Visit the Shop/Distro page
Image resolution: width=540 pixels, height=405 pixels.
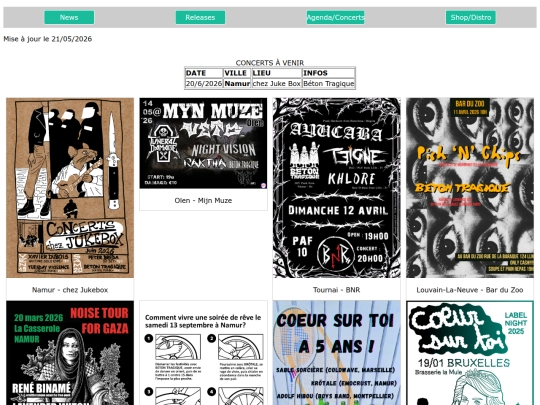point(471,17)
